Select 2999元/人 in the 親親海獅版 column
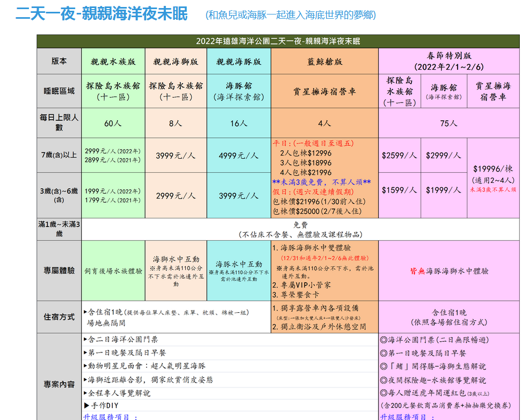Viewport: 522px width, 420px height. click(176, 196)
